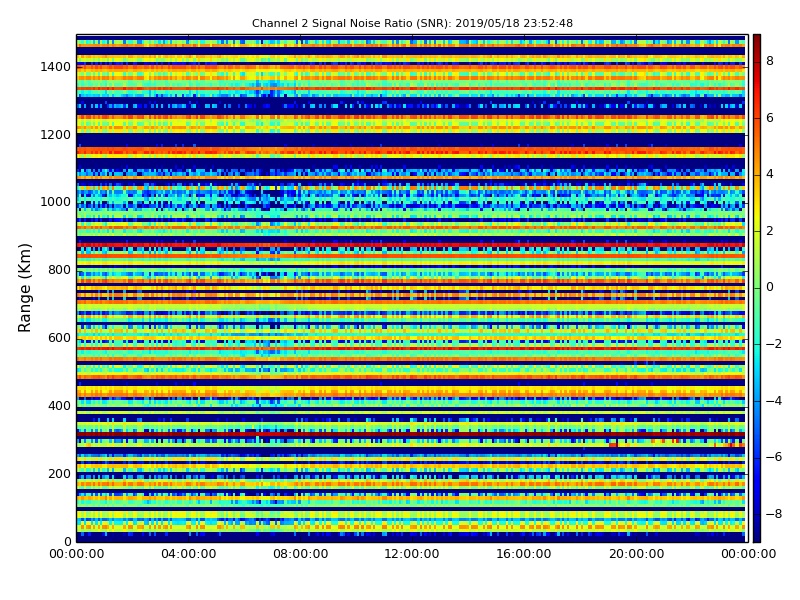Click the colorbar value 0 label
The width and height of the screenshot is (800, 600).
770,287
